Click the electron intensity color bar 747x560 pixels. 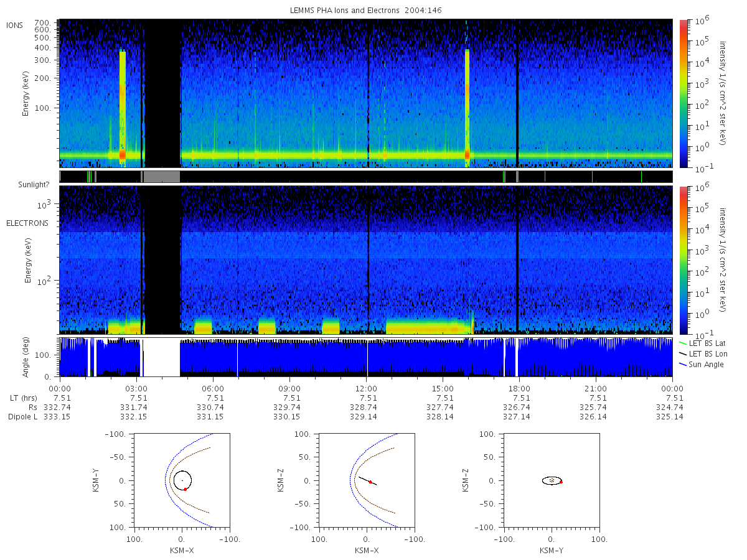(x=684, y=260)
